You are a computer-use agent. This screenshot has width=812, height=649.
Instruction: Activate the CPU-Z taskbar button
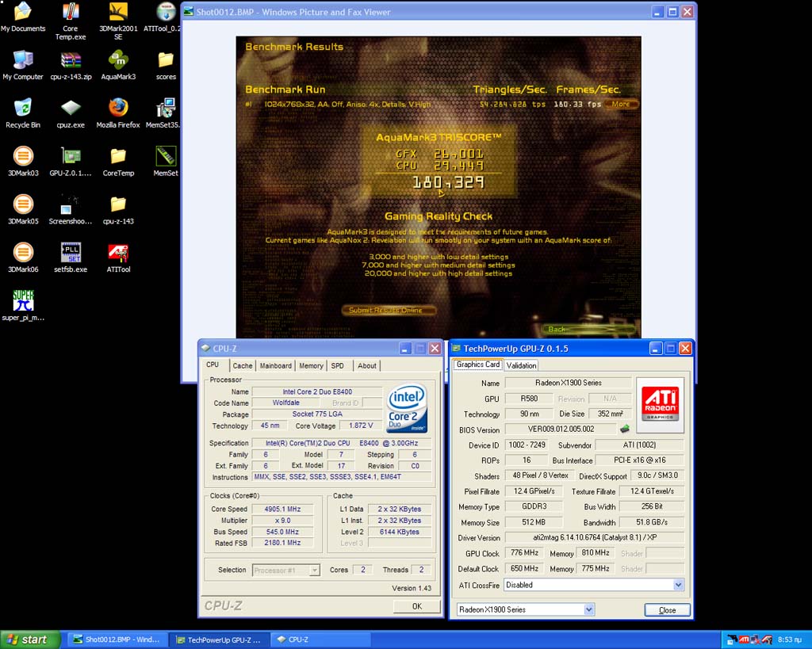point(321,639)
